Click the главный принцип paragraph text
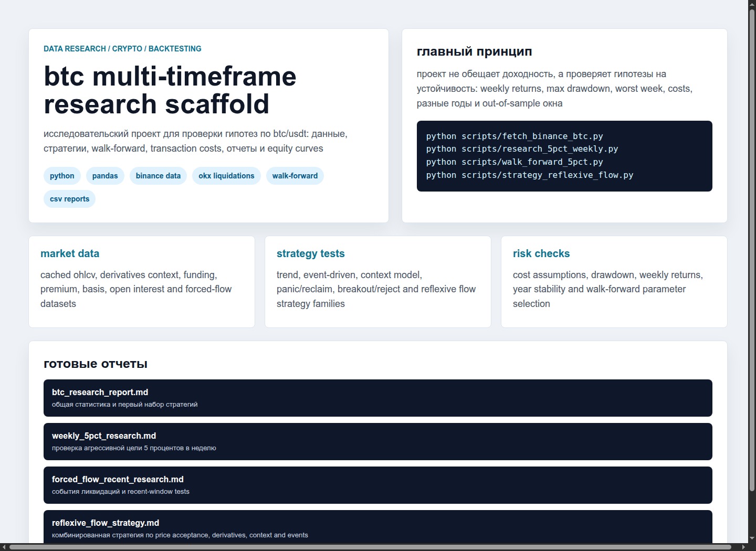Viewport: 756px width, 551px height. tap(554, 89)
